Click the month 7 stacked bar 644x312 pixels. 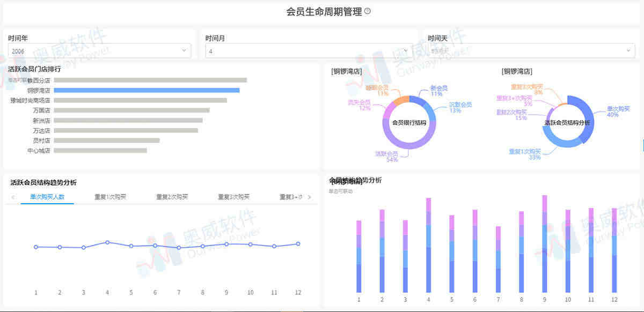[498, 259]
